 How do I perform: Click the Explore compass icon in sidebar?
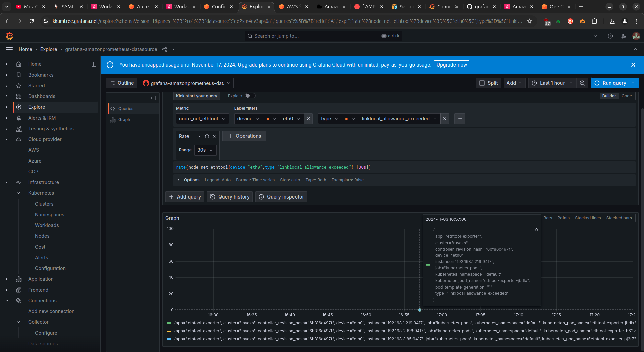click(19, 107)
